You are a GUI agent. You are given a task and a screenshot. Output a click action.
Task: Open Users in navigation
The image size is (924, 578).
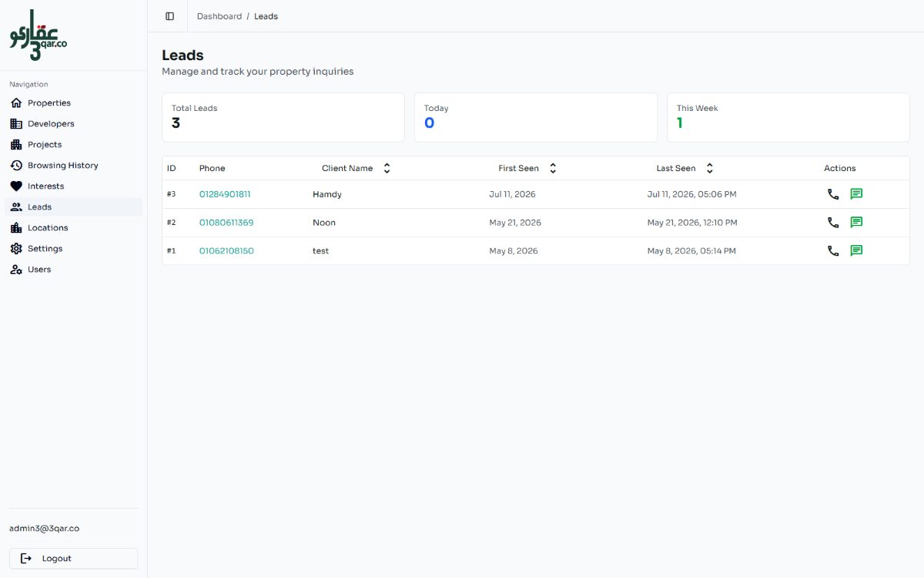pos(74,269)
